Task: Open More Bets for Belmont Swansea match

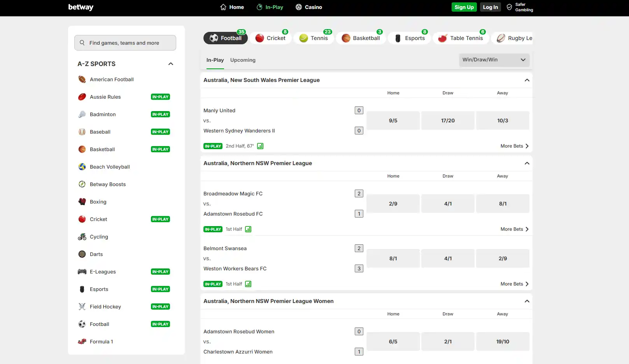Action: [515, 284]
